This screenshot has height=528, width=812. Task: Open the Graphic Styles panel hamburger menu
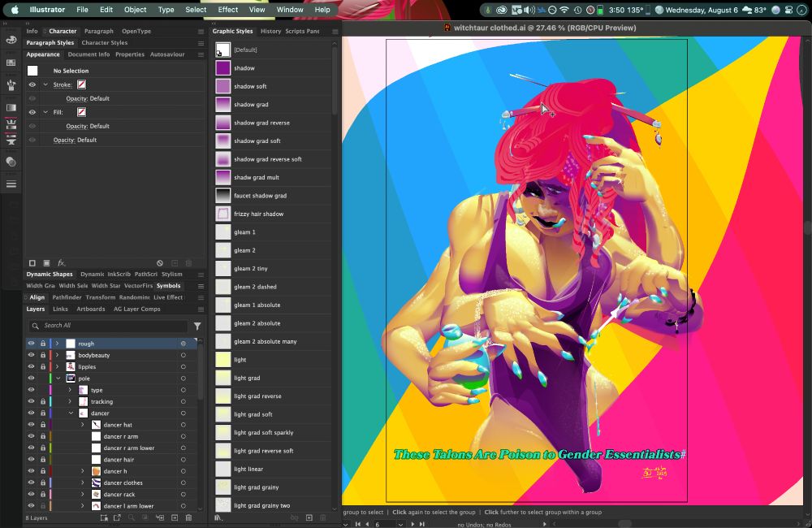(335, 32)
